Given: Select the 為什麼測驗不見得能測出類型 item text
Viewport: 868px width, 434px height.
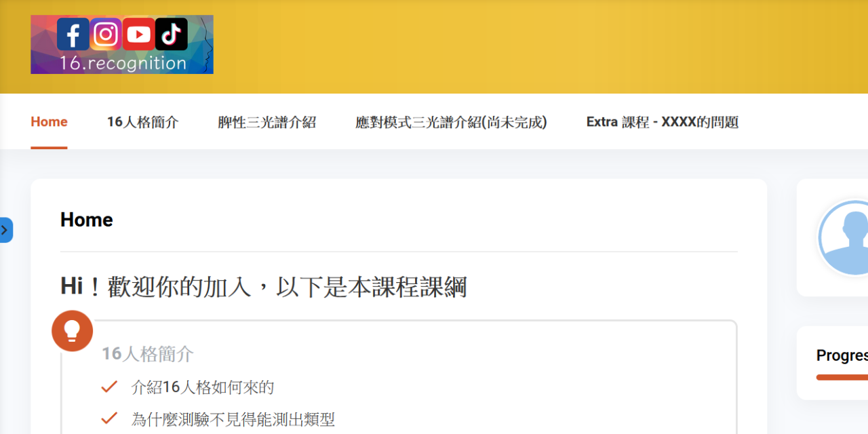Looking at the screenshot, I should coord(233,419).
